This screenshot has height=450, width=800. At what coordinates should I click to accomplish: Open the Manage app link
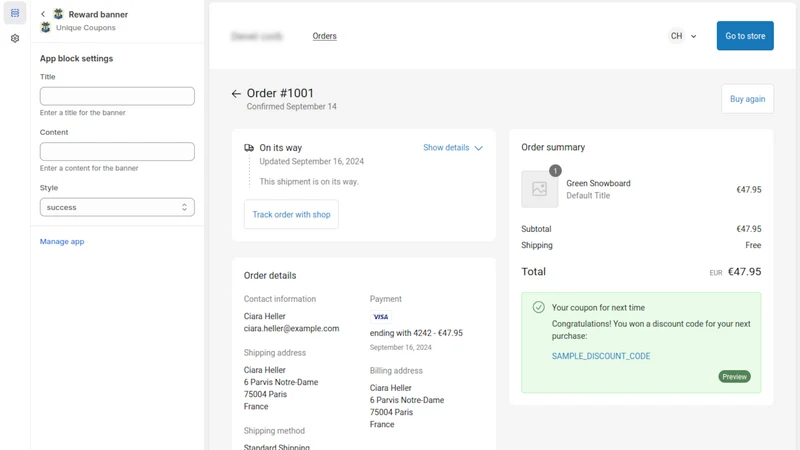tap(62, 241)
